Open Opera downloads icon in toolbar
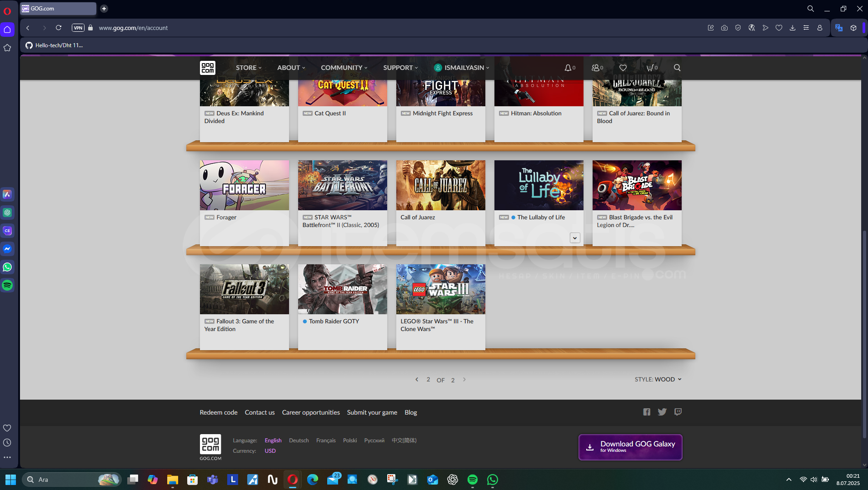This screenshot has width=868, height=490. pos(793,28)
